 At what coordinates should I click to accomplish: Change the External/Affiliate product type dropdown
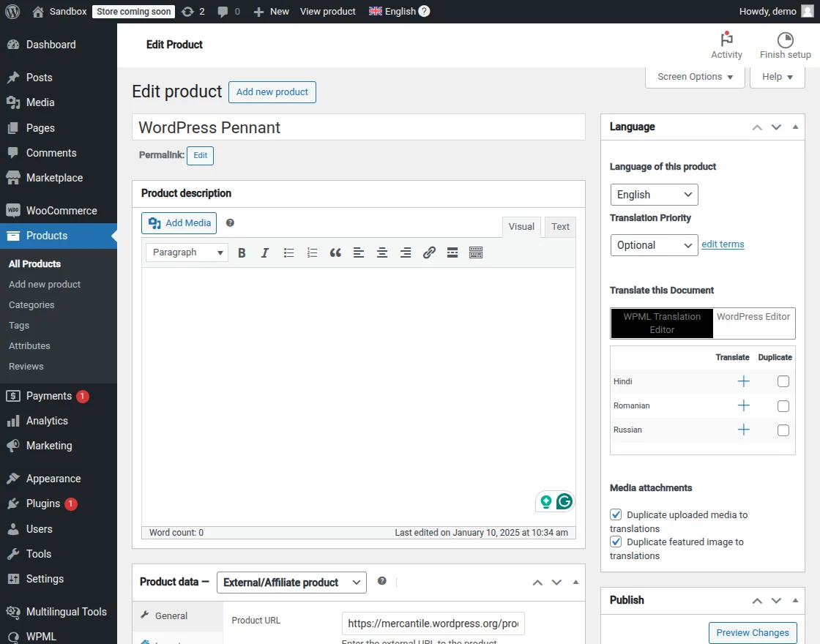pos(291,583)
